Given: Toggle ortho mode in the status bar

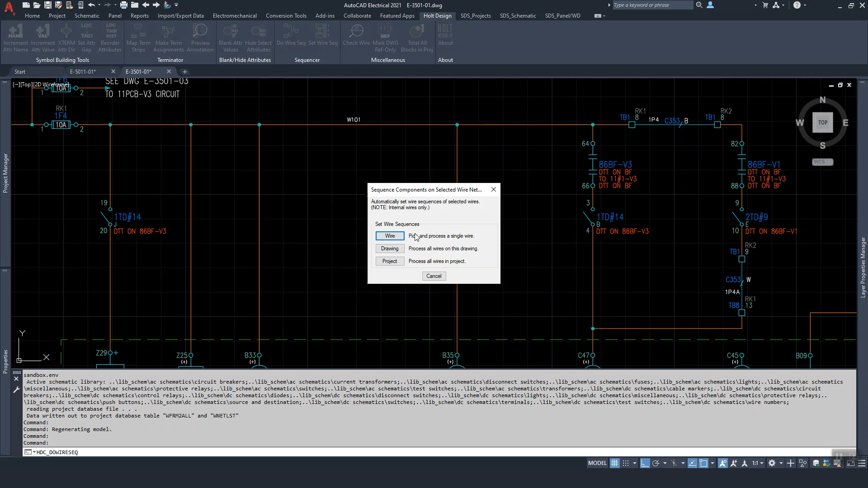Looking at the screenshot, I should pos(645,463).
